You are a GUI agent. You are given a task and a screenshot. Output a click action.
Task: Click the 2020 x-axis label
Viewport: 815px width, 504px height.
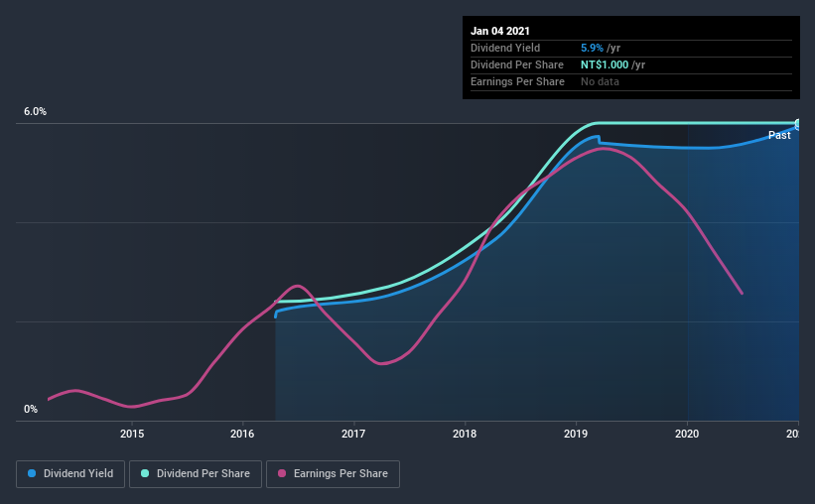click(x=687, y=434)
